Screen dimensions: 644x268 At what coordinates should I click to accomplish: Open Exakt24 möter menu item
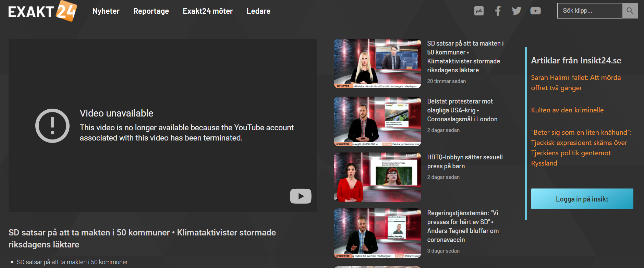pyautogui.click(x=208, y=11)
